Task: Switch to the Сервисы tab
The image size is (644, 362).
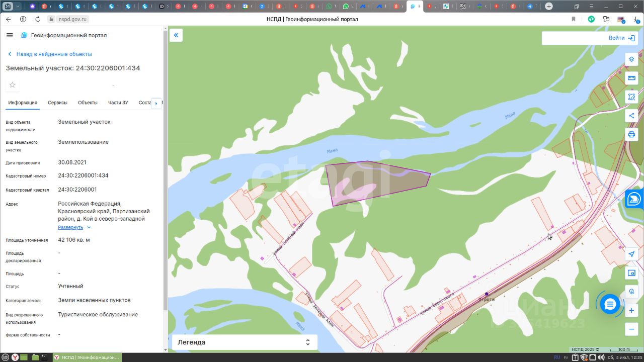Action: click(57, 103)
